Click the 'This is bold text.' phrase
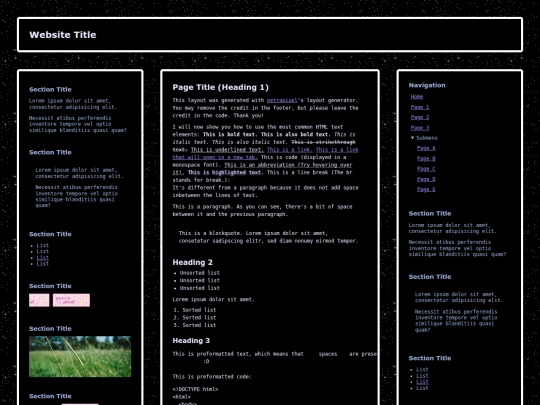 click(230, 134)
